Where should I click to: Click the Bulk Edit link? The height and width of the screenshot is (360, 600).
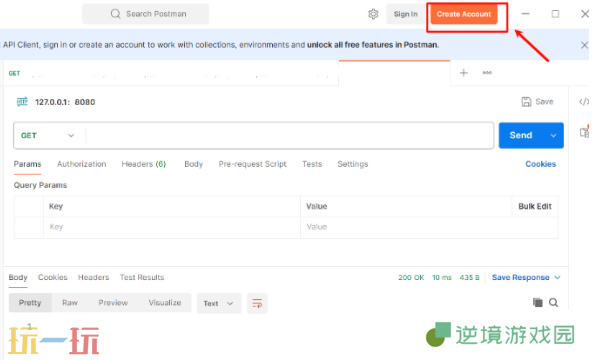coord(535,207)
